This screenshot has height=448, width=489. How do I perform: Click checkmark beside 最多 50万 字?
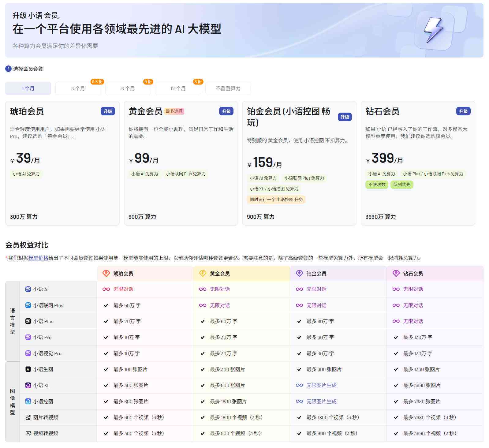106,305
